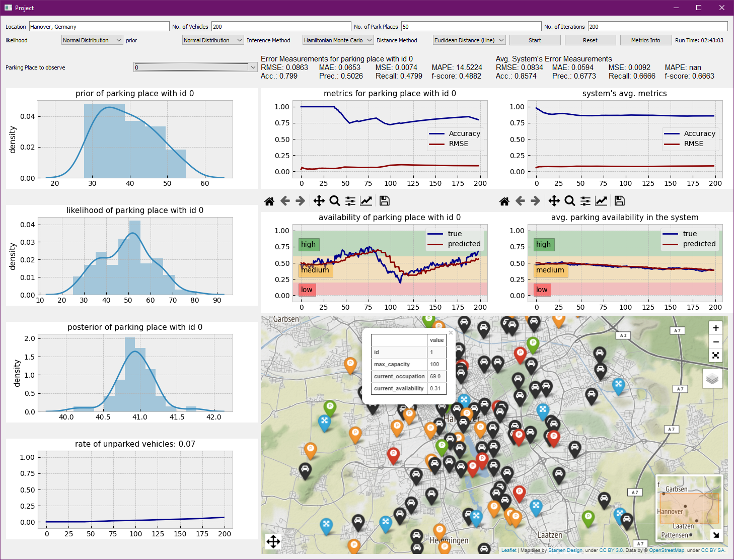
Task: Open subplot configuration in metrics plot toolbar
Action: coord(350,201)
